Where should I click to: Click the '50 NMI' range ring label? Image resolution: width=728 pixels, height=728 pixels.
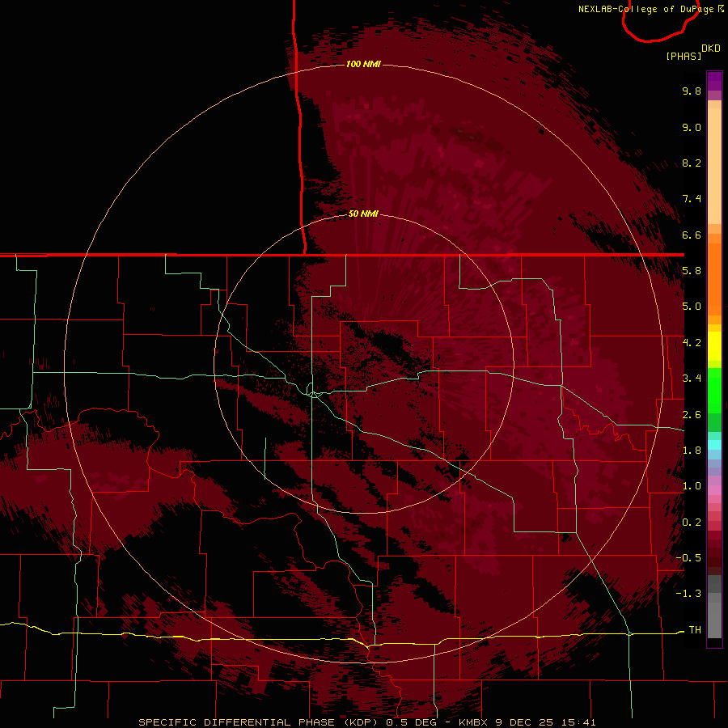pos(363,214)
